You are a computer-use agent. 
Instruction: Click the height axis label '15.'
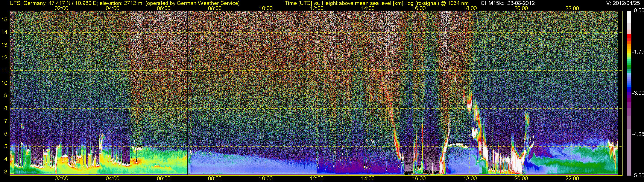pyautogui.click(x=5, y=19)
